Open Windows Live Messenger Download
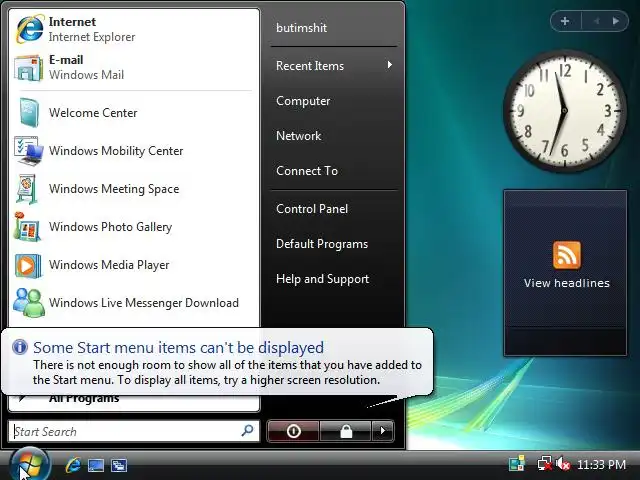This screenshot has width=640, height=480. pos(134,302)
